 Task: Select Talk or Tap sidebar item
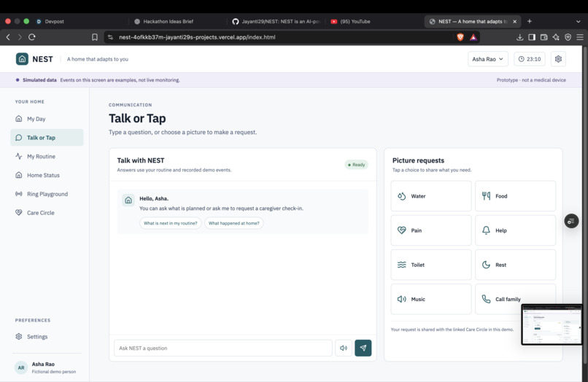click(47, 138)
